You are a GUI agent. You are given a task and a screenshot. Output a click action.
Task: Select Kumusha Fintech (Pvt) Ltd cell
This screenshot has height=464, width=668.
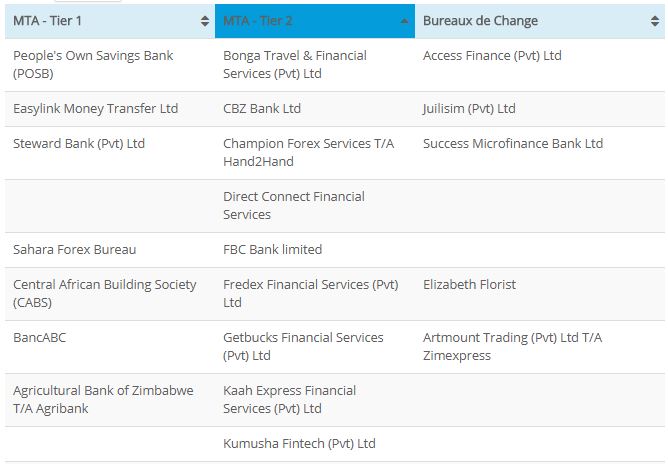click(x=315, y=444)
